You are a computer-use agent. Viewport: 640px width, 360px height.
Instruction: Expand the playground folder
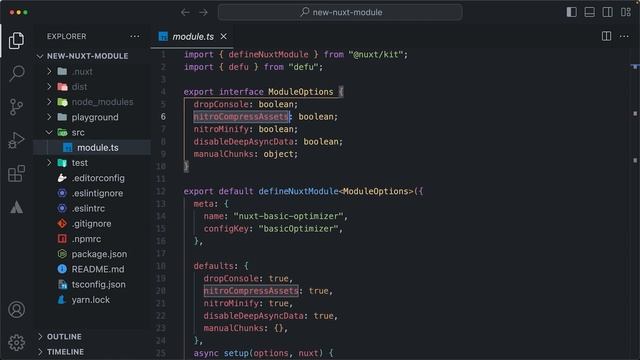tap(49, 117)
